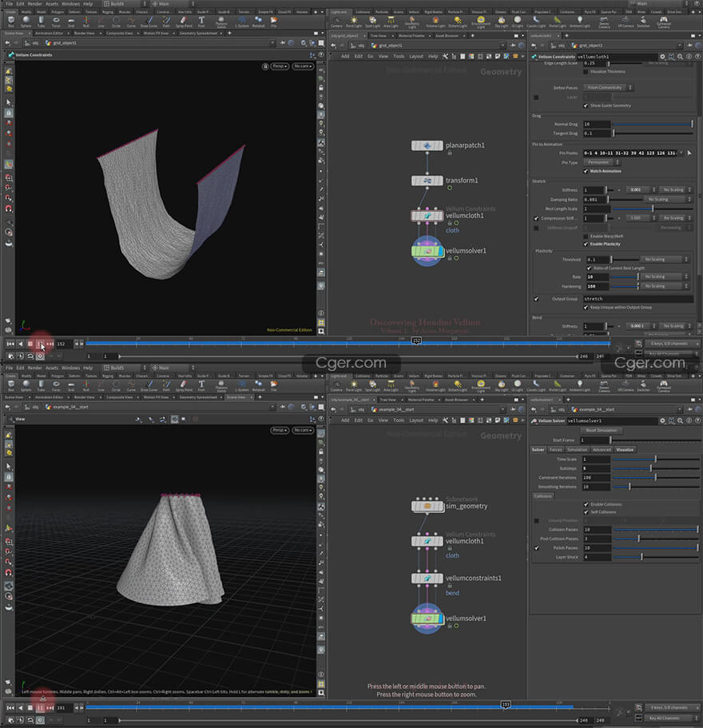Click the Area Light shelf tool in bottom window
This screenshot has width=703, height=728.
391,385
